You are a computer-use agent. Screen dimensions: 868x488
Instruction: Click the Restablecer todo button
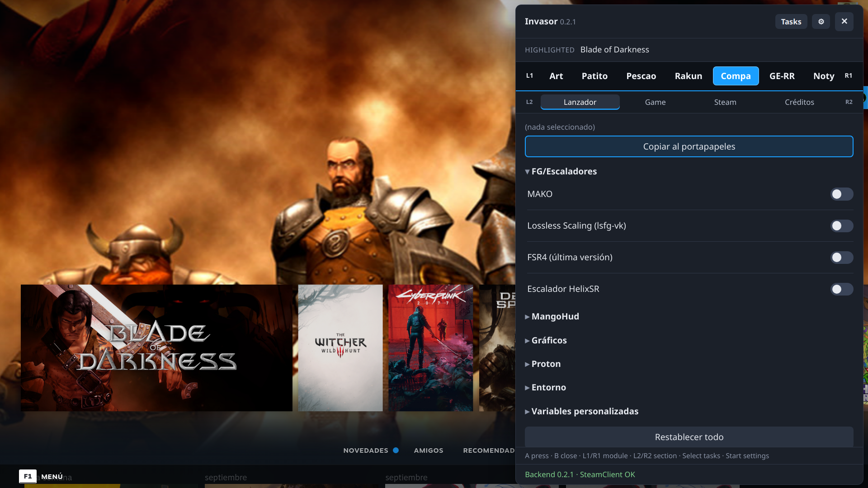pyautogui.click(x=689, y=437)
